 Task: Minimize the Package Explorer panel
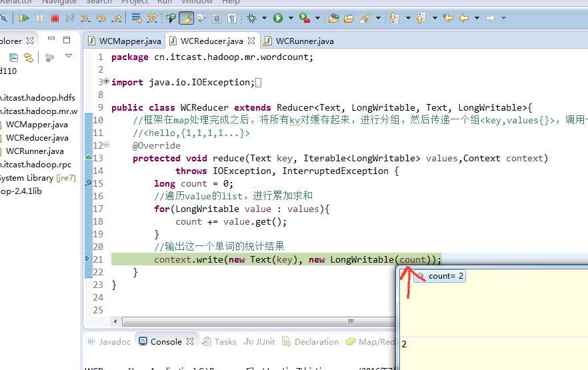pyautogui.click(x=51, y=39)
